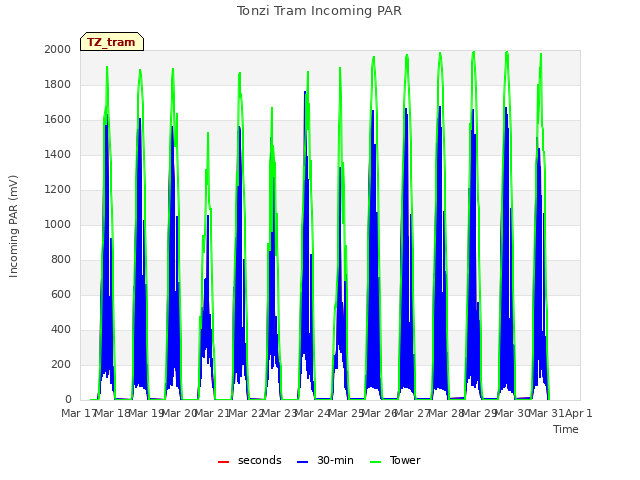Click the TZ_tram label box

click(x=112, y=42)
